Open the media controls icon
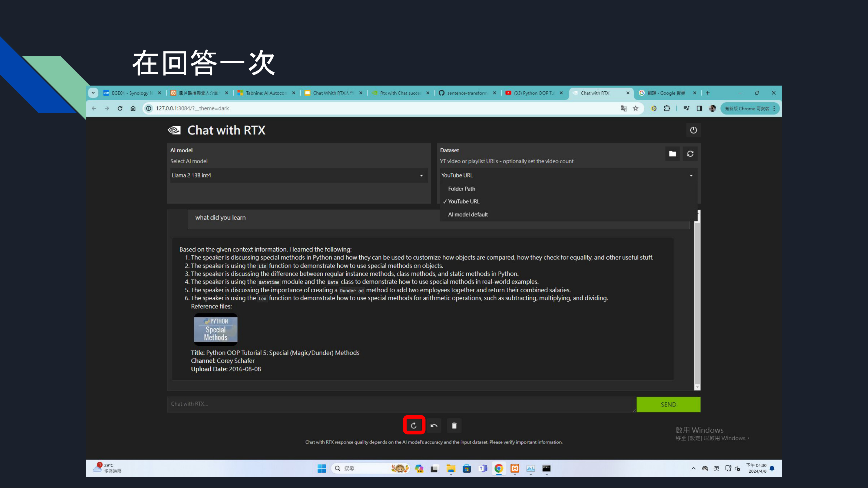This screenshot has width=868, height=488. [686, 108]
